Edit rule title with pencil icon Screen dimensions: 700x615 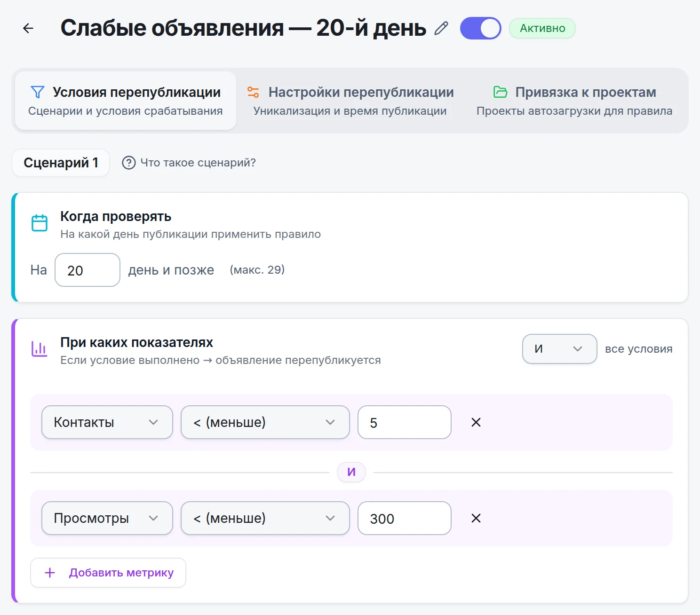click(x=441, y=29)
